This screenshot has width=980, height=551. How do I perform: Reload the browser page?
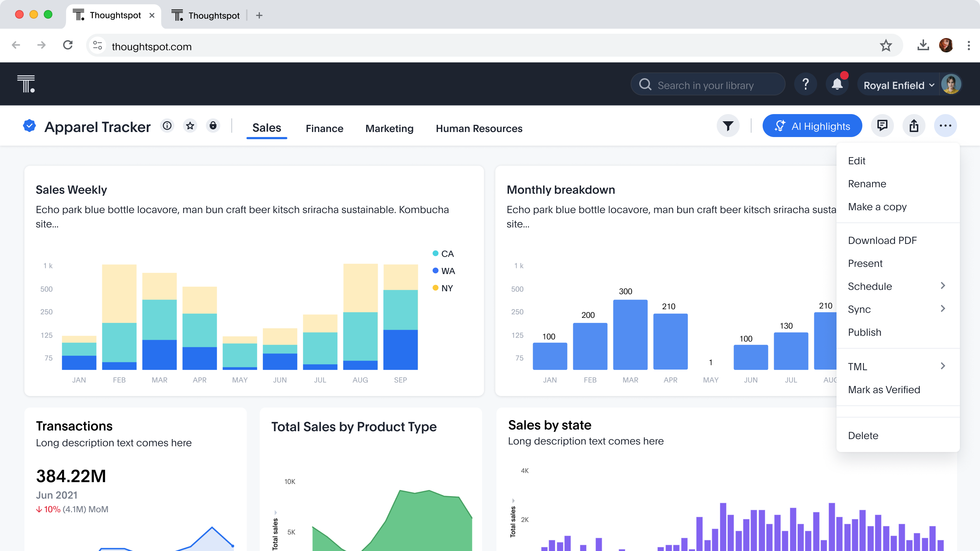tap(68, 45)
